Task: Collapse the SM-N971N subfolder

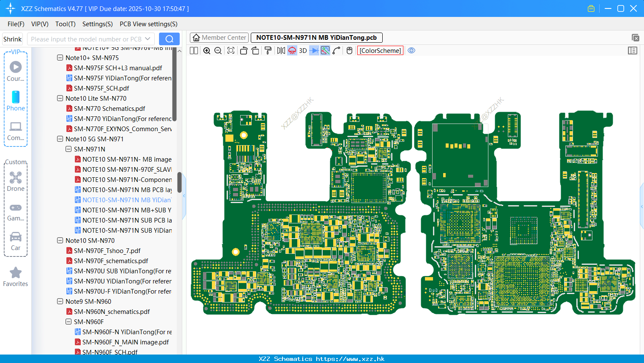Action: coord(69,149)
